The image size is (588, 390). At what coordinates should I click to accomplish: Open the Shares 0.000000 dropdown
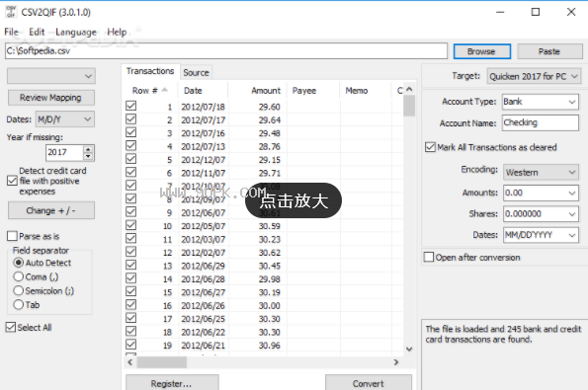point(541,214)
